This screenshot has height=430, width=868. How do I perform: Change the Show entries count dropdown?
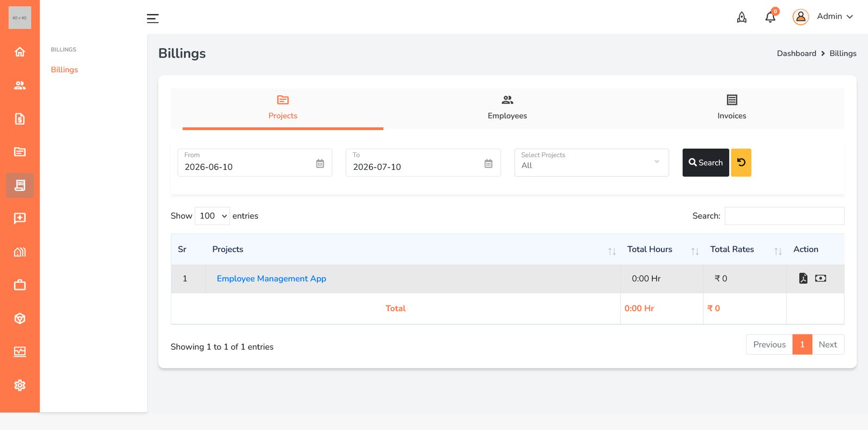coord(212,216)
